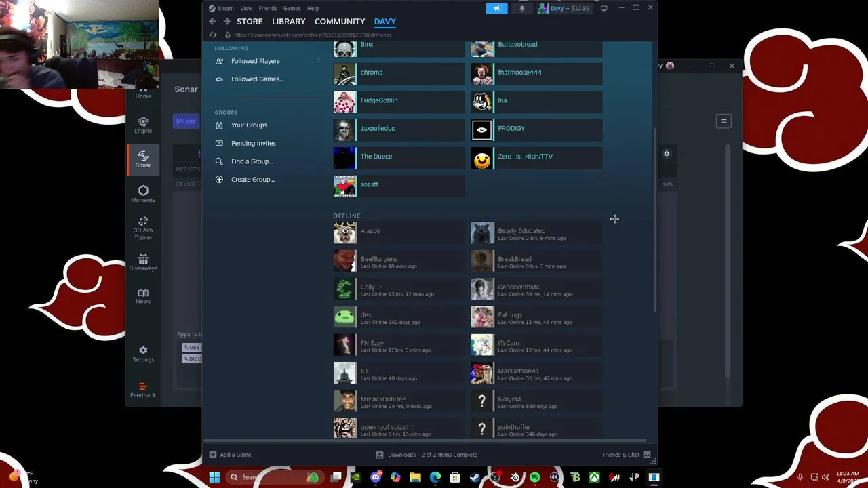The height and width of the screenshot is (488, 868).
Task: Open Engine in SteelSeries sidebar
Action: 143,125
